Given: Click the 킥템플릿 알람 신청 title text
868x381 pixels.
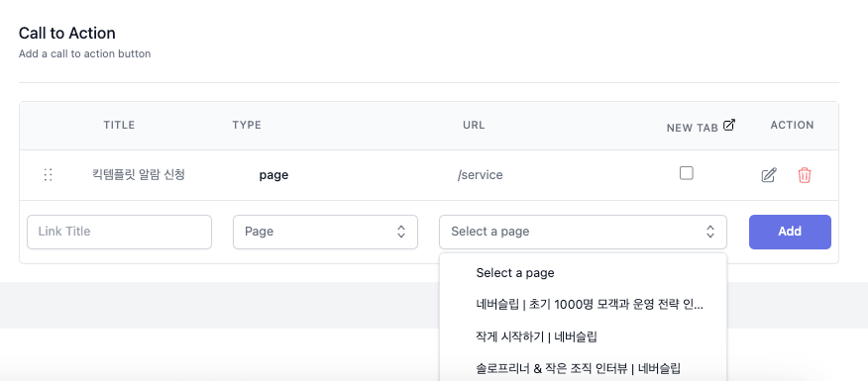Looking at the screenshot, I should 139,175.
